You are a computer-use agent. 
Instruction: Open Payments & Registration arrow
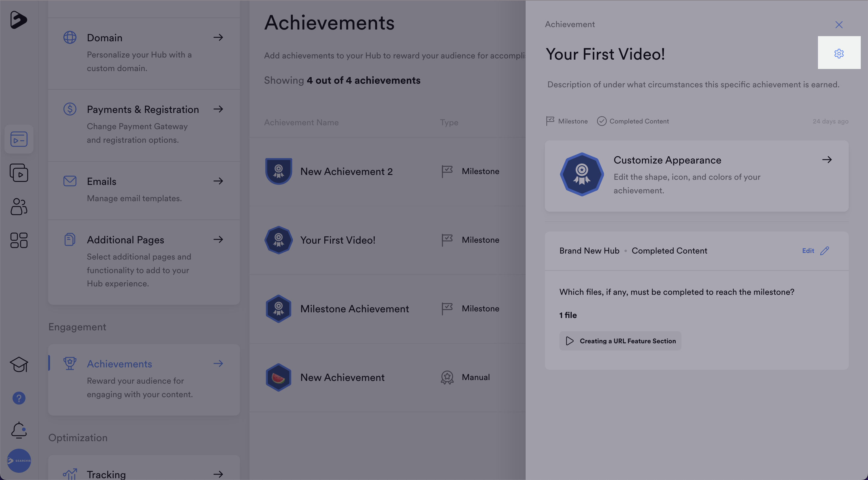pyautogui.click(x=218, y=109)
